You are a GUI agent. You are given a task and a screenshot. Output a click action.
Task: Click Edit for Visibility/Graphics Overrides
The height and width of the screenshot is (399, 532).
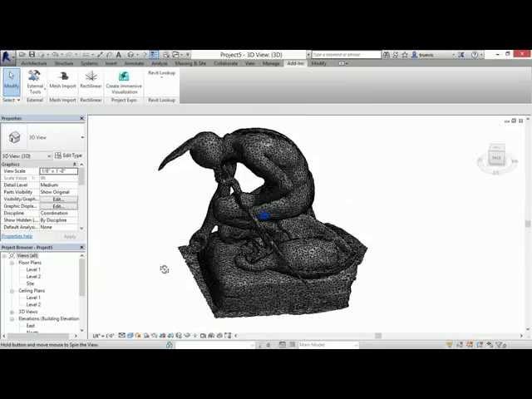tap(59, 199)
